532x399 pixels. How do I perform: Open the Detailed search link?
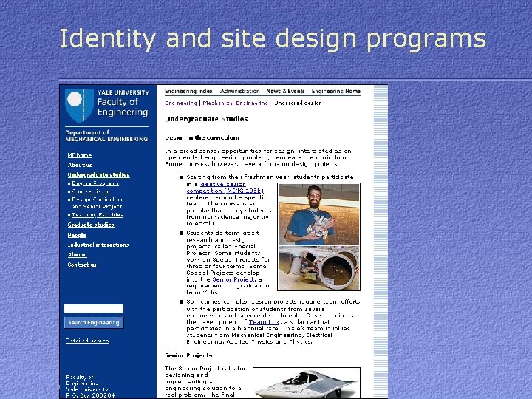point(87,341)
